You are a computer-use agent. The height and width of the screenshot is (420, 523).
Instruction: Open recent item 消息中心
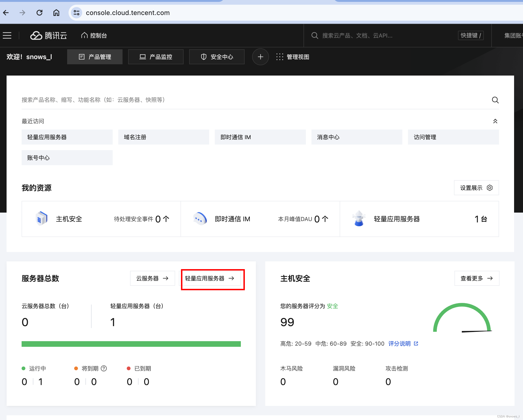357,137
